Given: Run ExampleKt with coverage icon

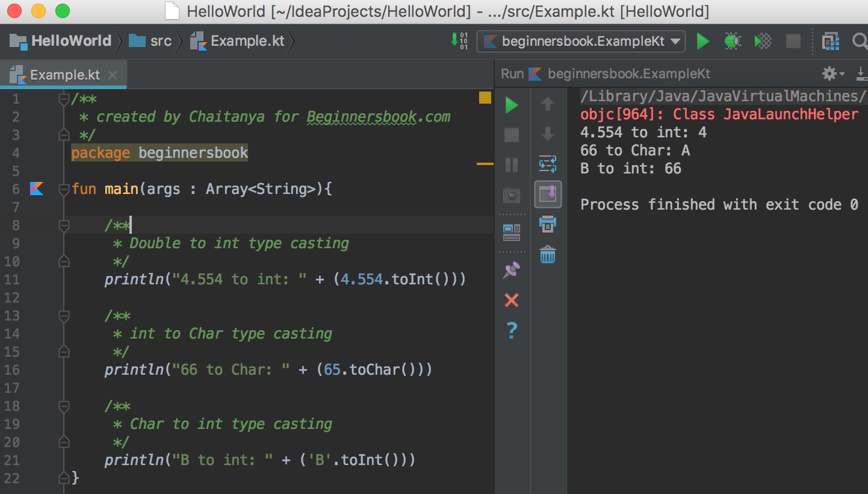Looking at the screenshot, I should 762,41.
